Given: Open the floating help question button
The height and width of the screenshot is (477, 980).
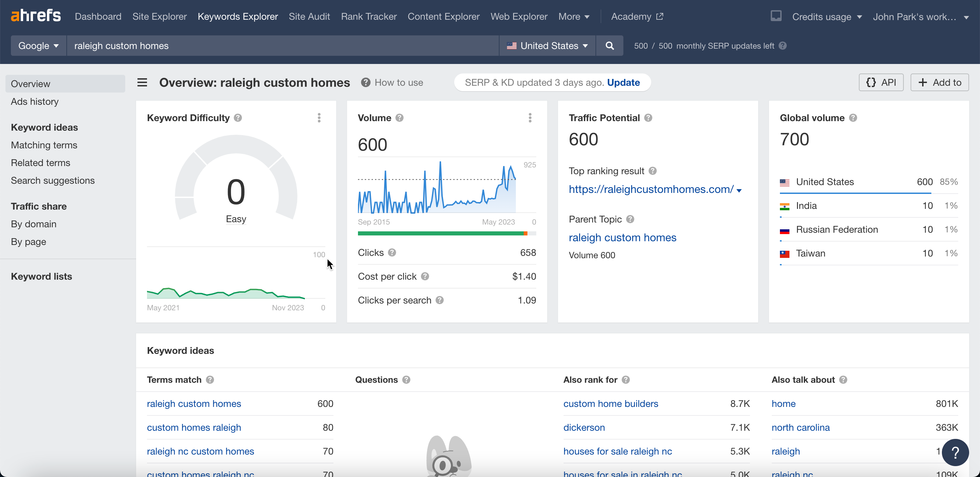Looking at the screenshot, I should (x=955, y=452).
